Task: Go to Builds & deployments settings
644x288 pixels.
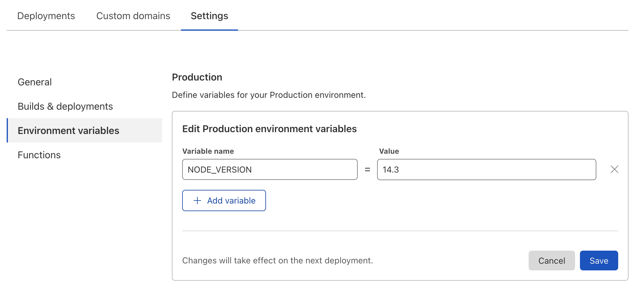Action: pos(65,106)
